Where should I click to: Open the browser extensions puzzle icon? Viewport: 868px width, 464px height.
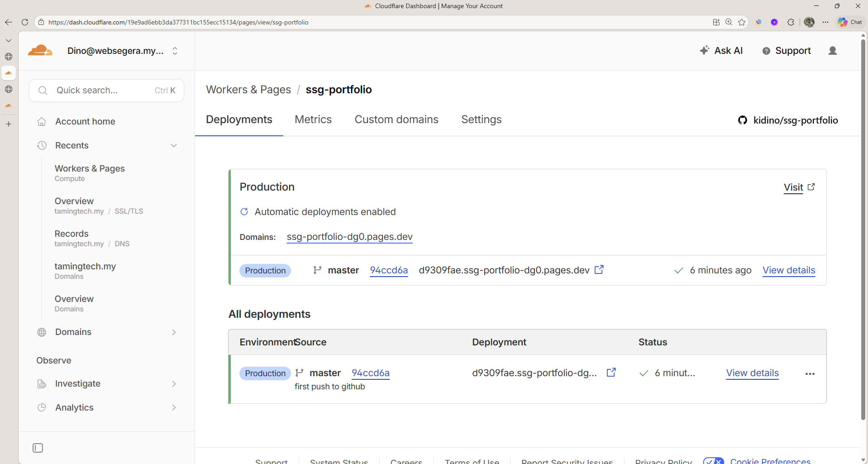(x=791, y=22)
